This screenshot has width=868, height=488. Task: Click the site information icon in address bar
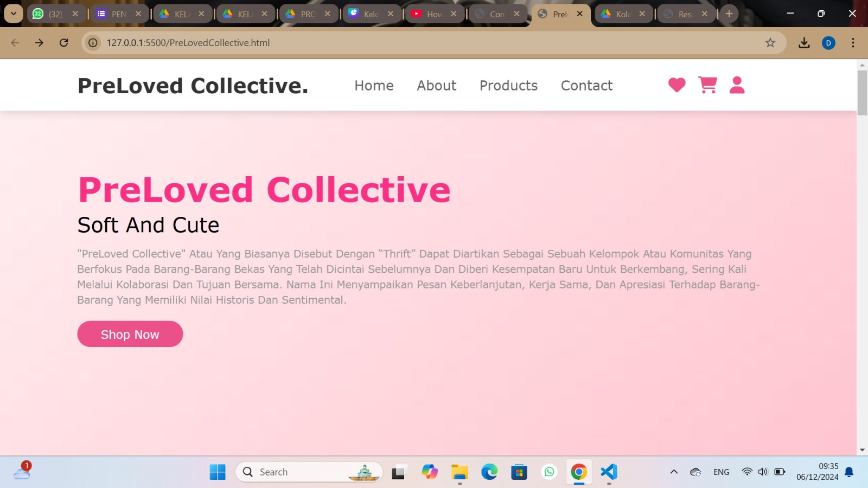point(93,43)
